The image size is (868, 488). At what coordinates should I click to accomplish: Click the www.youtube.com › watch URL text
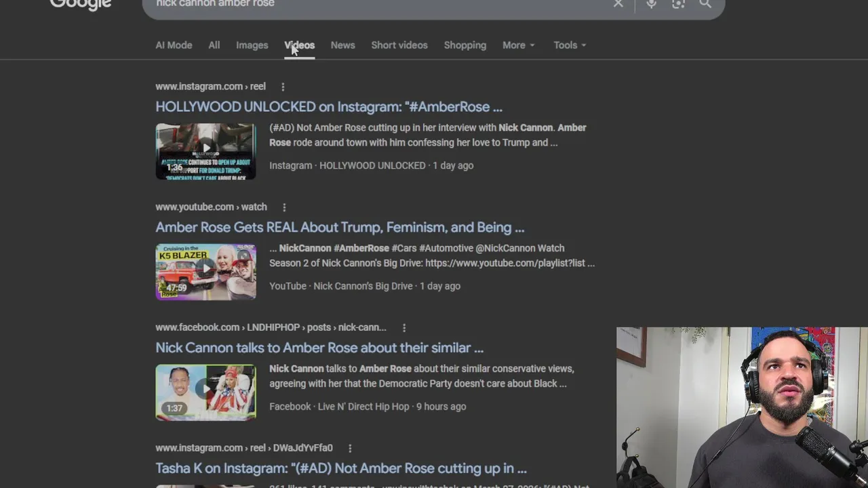click(x=211, y=207)
